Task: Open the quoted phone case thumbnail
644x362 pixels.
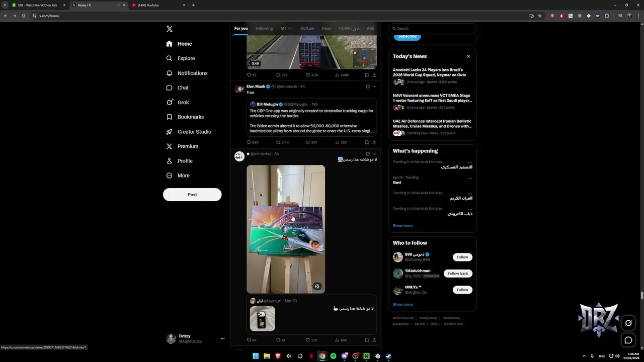Action: (262, 319)
